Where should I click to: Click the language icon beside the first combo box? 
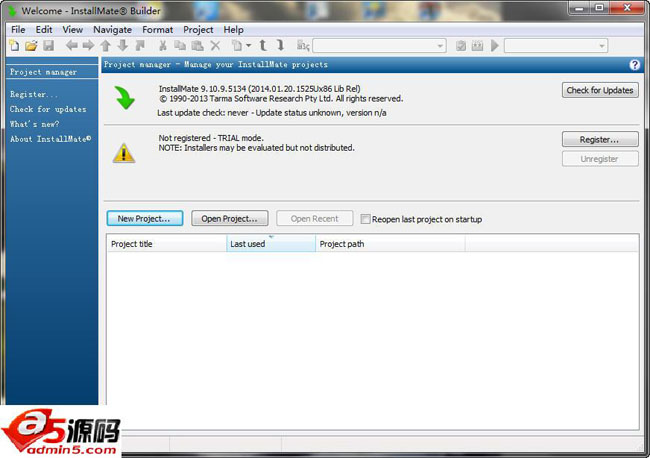(x=303, y=46)
